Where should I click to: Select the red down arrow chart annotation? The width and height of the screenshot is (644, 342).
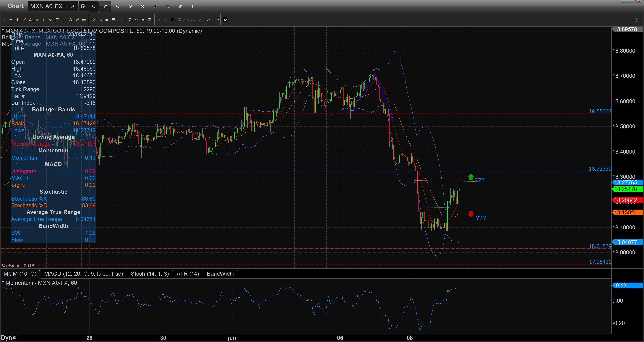point(471,214)
